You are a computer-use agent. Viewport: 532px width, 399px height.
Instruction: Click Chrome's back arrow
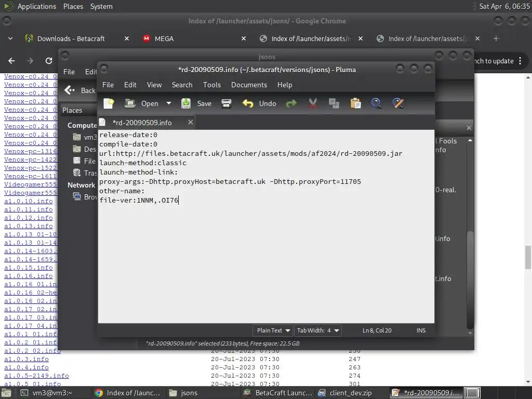[x=11, y=61]
